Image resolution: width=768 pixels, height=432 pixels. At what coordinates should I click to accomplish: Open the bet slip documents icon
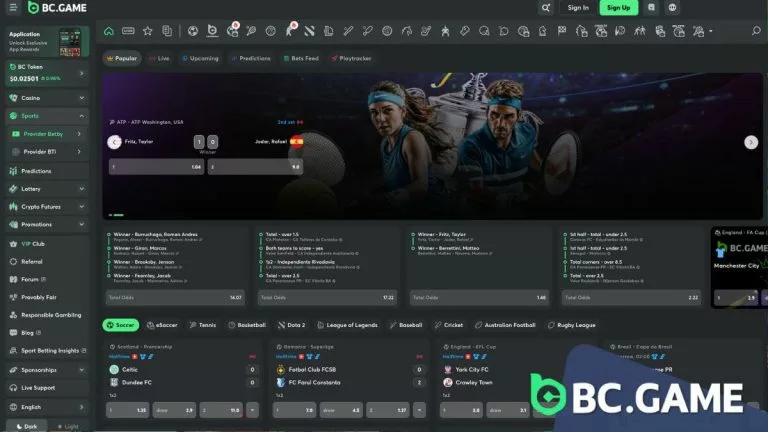point(167,31)
